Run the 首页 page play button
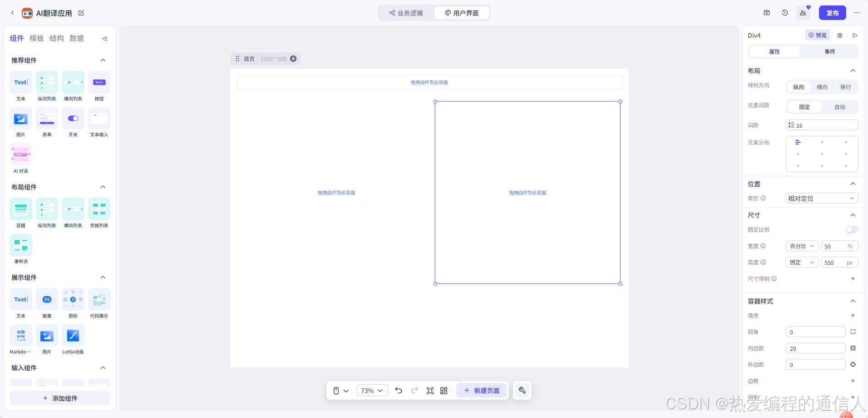The height and width of the screenshot is (418, 868). pyautogui.click(x=293, y=59)
